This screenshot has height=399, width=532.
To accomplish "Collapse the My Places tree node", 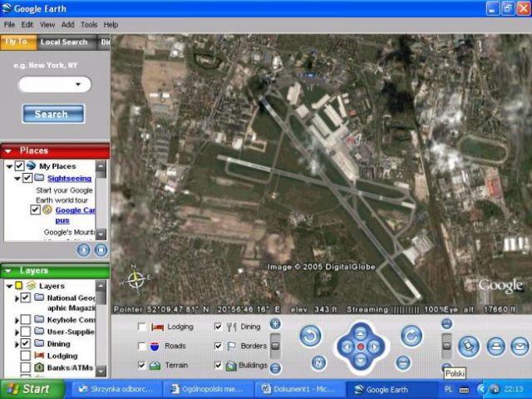I will click(9, 166).
